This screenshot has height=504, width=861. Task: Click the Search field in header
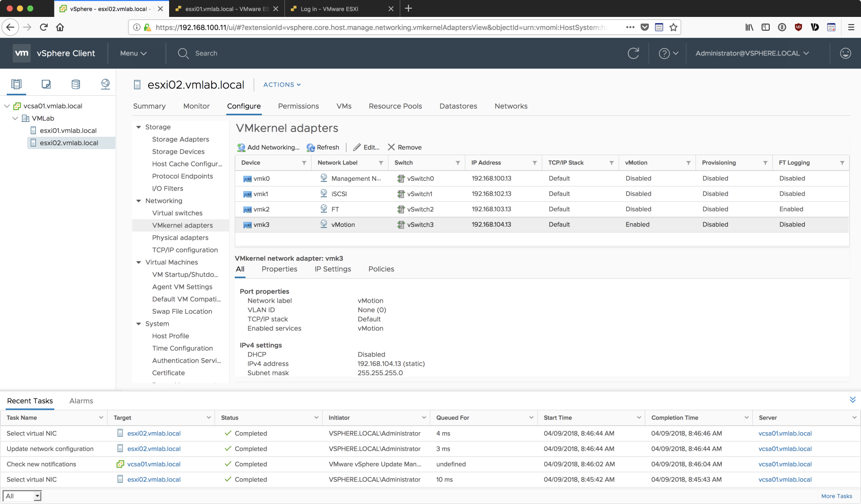206,53
